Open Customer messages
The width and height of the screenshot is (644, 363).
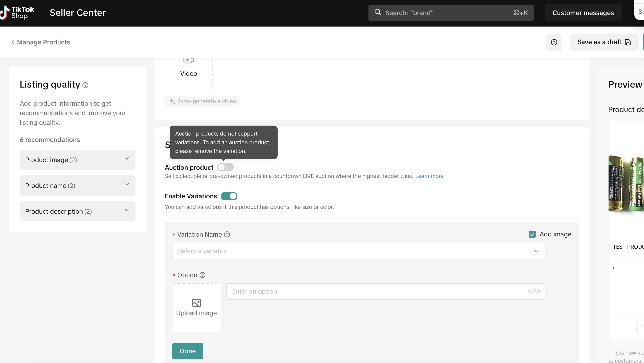point(583,13)
